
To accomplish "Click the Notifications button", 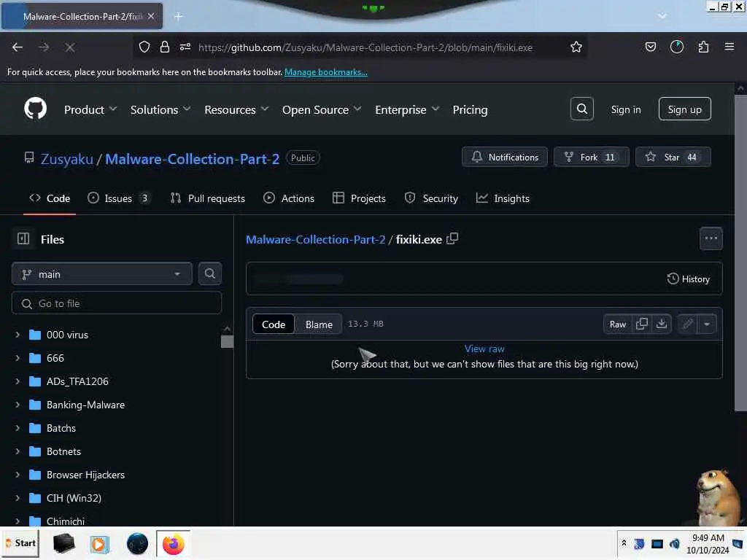I will [x=505, y=157].
